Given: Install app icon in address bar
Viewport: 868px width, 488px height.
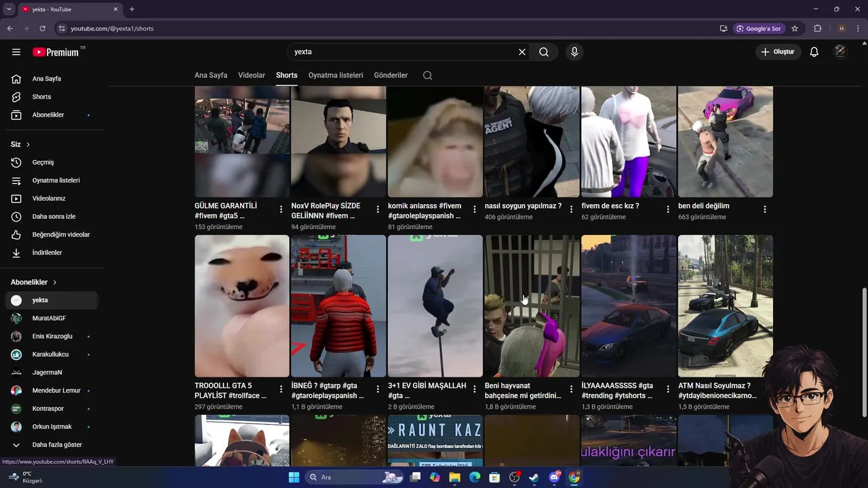Looking at the screenshot, I should click(x=724, y=28).
